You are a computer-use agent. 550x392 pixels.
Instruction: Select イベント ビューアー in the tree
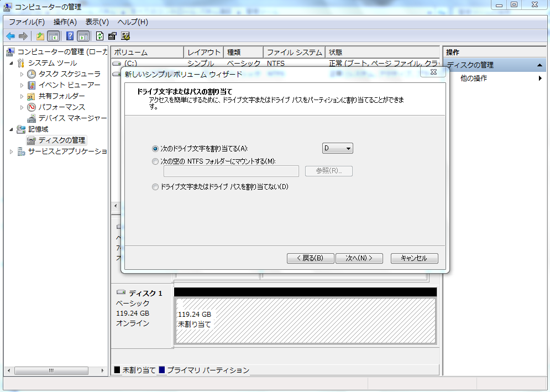click(x=70, y=85)
